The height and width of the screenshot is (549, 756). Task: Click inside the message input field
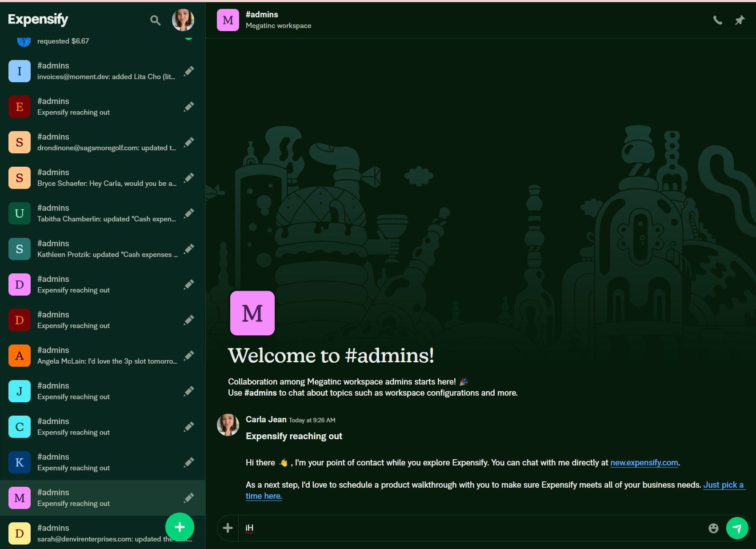click(x=444, y=528)
